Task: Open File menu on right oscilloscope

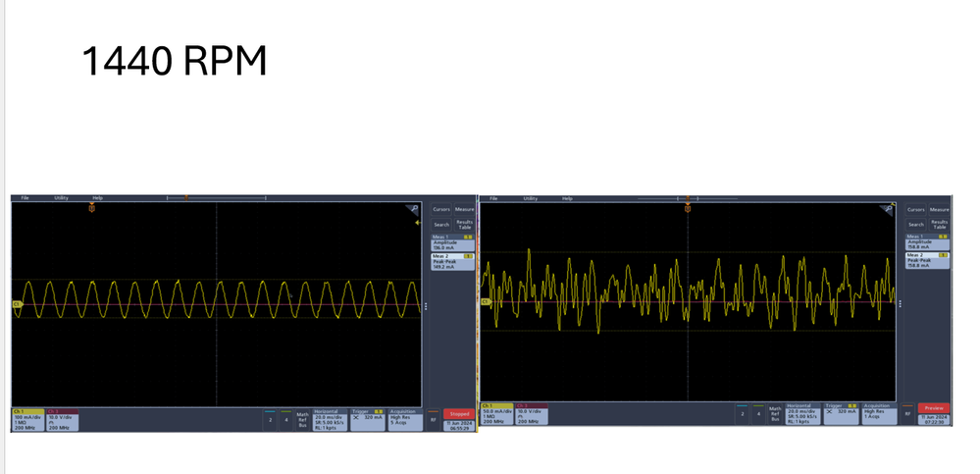Action: pyautogui.click(x=493, y=198)
